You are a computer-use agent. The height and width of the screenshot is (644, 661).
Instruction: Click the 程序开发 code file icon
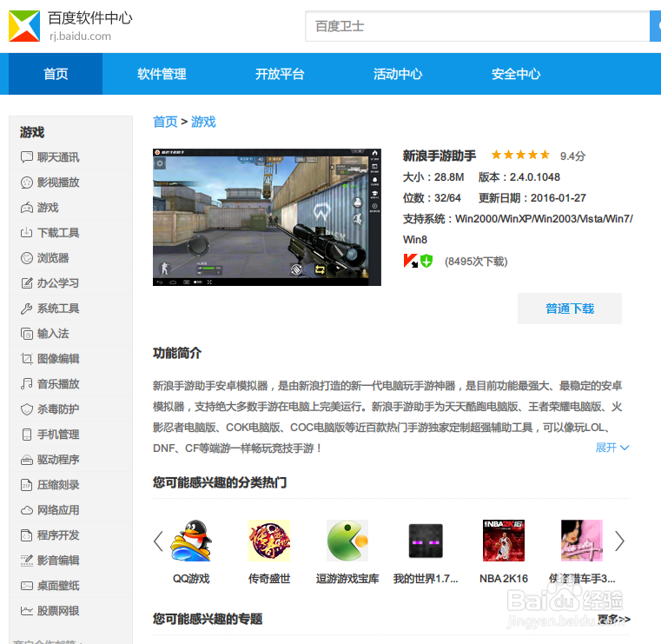click(27, 535)
